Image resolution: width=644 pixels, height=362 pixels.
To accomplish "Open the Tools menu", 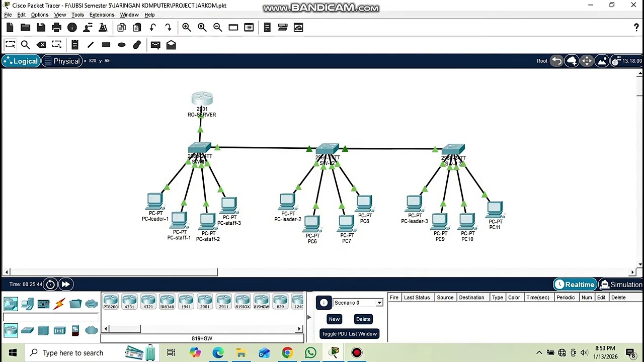I will point(77,15).
